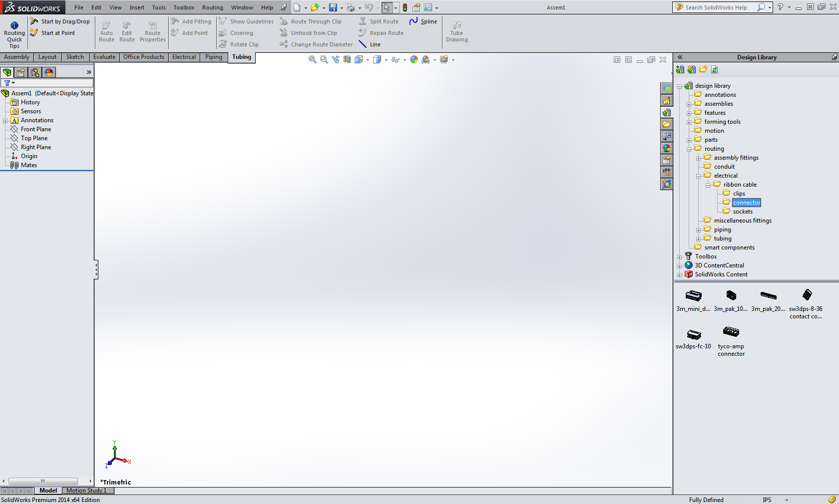Image resolution: width=839 pixels, height=504 pixels.
Task: Select tyco-amp connector thumbnail
Action: pos(731,341)
